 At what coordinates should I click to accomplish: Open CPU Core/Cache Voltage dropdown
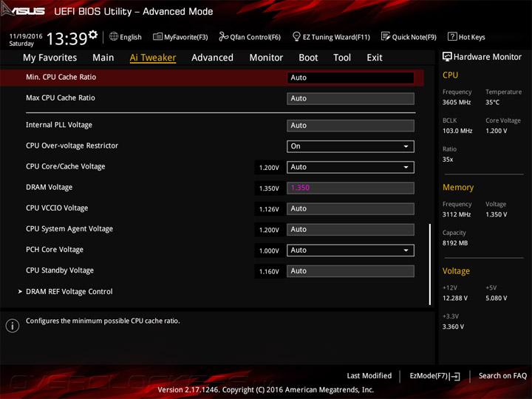pyautogui.click(x=350, y=167)
